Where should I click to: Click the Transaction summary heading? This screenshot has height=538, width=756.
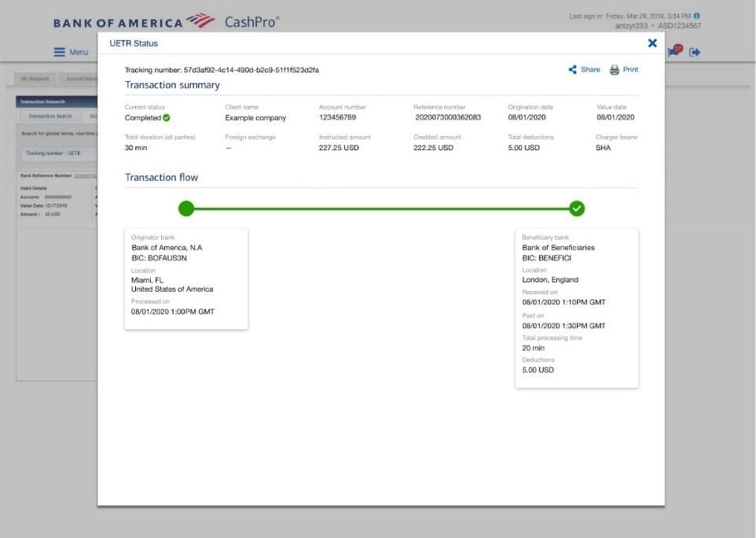[172, 85]
